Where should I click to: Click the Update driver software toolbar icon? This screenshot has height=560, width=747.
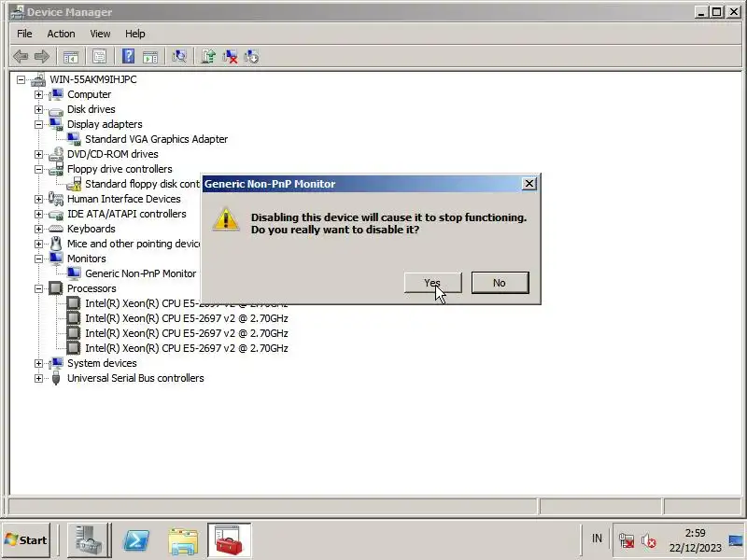point(207,57)
